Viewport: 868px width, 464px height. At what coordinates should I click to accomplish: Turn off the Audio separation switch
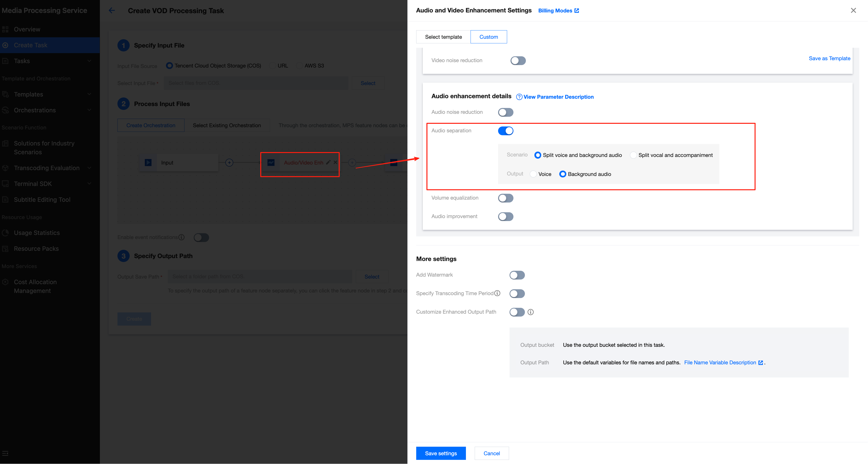tap(505, 131)
